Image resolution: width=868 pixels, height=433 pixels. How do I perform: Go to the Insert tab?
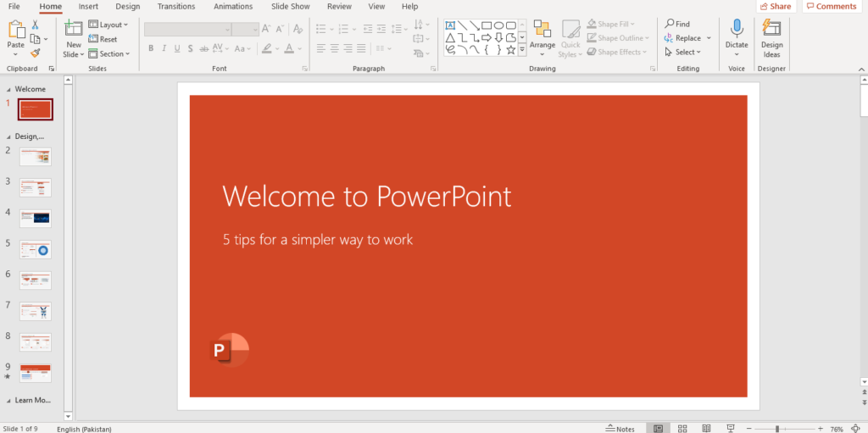click(x=88, y=7)
